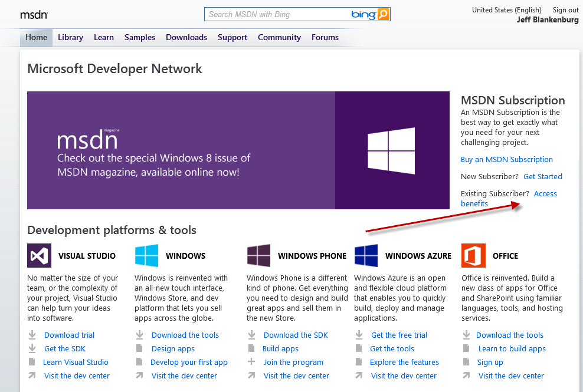The height and width of the screenshot is (392, 583).
Task: Focus the Search MSDN with Bing field
Action: 277,14
